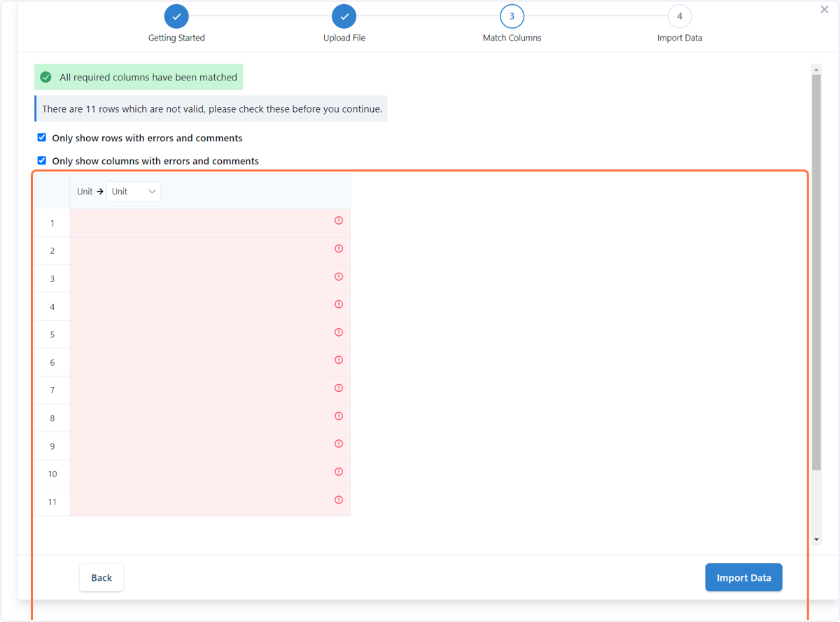Click the error icon in row 4
This screenshot has height=622, width=840.
click(339, 304)
